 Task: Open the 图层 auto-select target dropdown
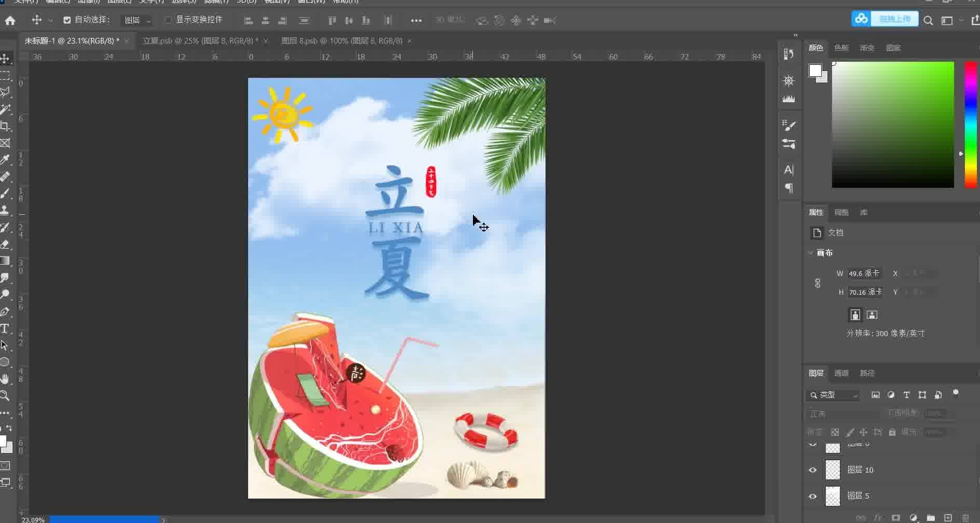click(x=137, y=20)
